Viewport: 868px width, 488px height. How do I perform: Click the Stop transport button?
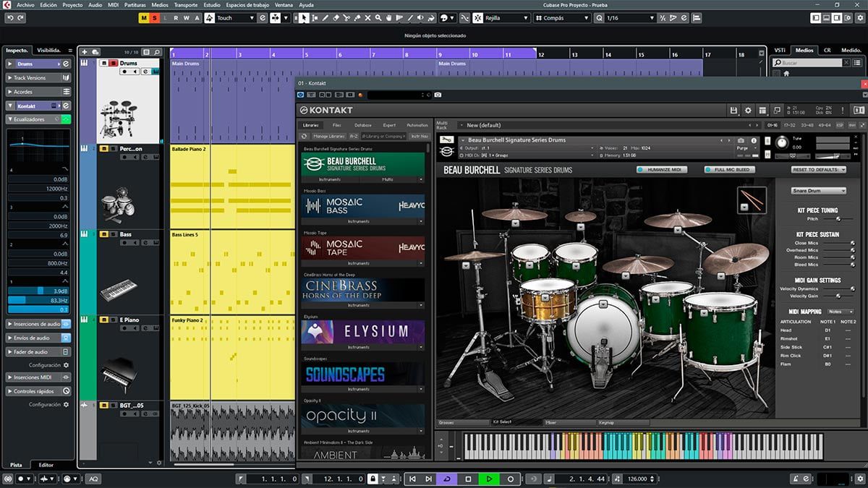(468, 479)
